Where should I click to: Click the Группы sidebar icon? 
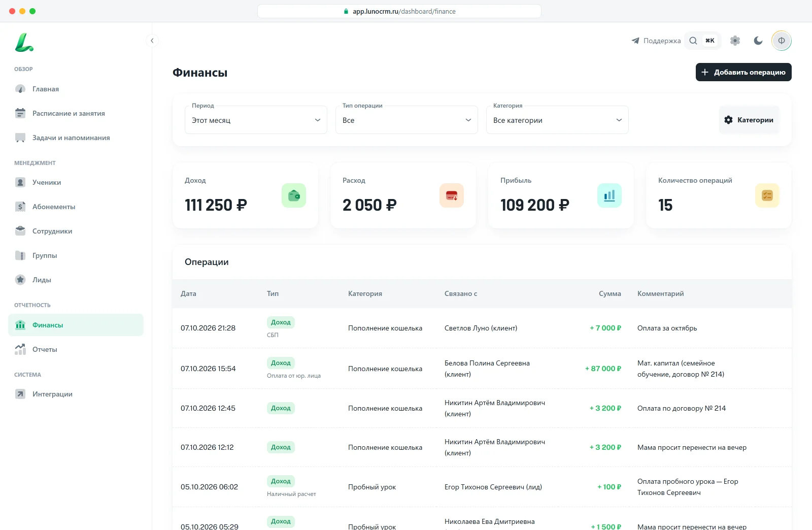20,255
